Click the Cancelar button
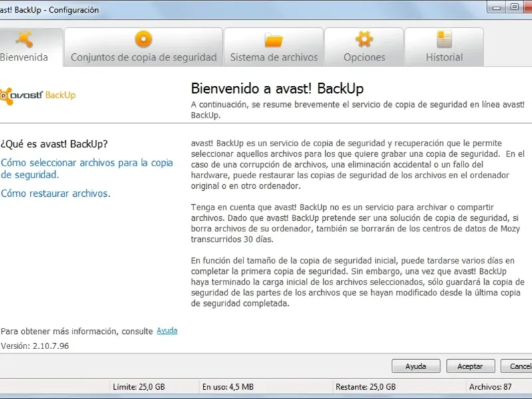 517,366
